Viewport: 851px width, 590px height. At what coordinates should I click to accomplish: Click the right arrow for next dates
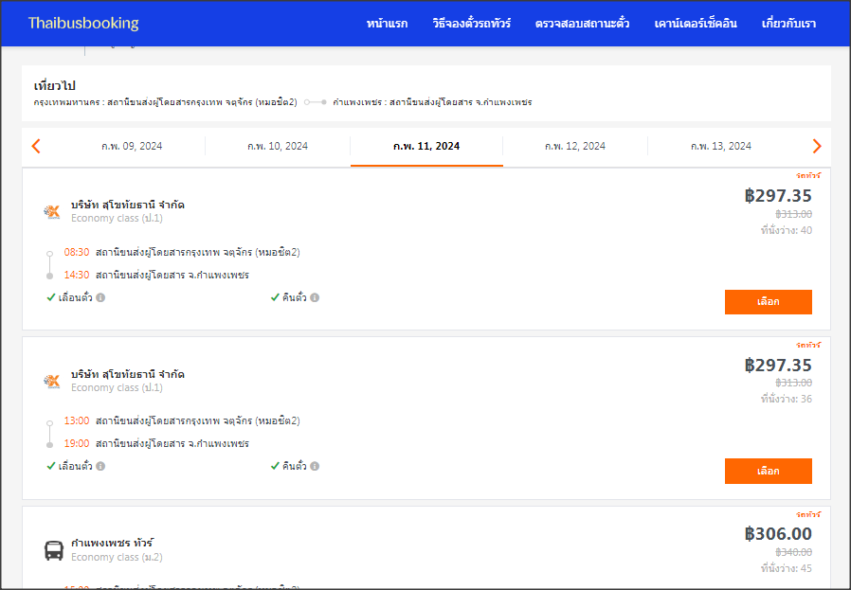[816, 146]
